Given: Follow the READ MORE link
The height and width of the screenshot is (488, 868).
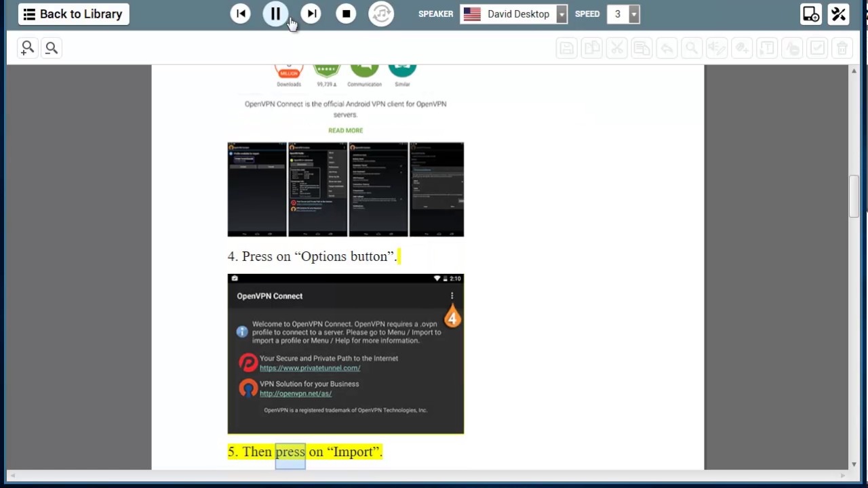Looking at the screenshot, I should pos(345,130).
